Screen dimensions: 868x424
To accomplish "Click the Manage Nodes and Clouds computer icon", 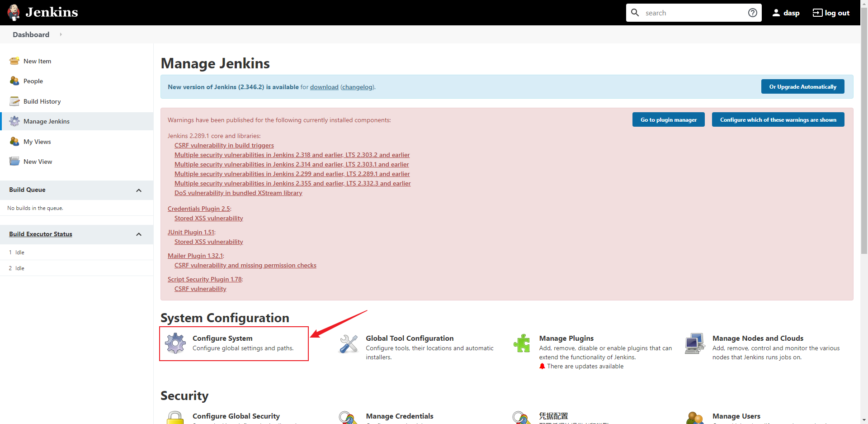I will point(695,343).
